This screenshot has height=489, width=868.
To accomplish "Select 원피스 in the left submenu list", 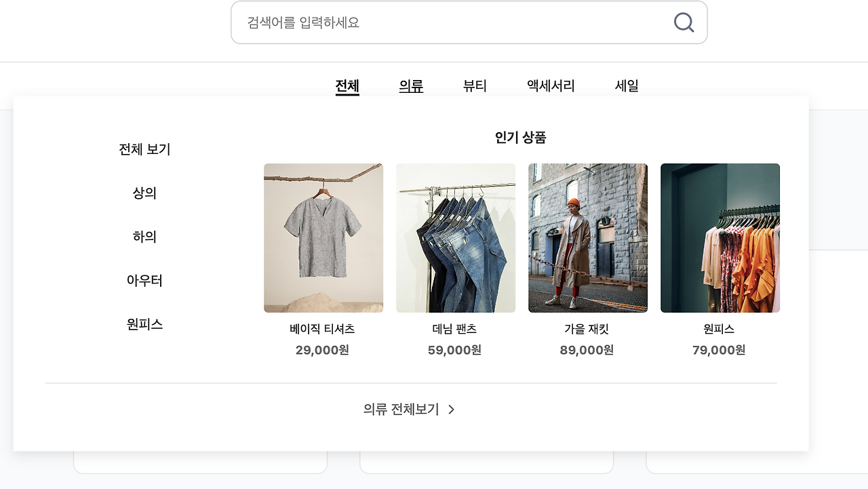I will (144, 324).
